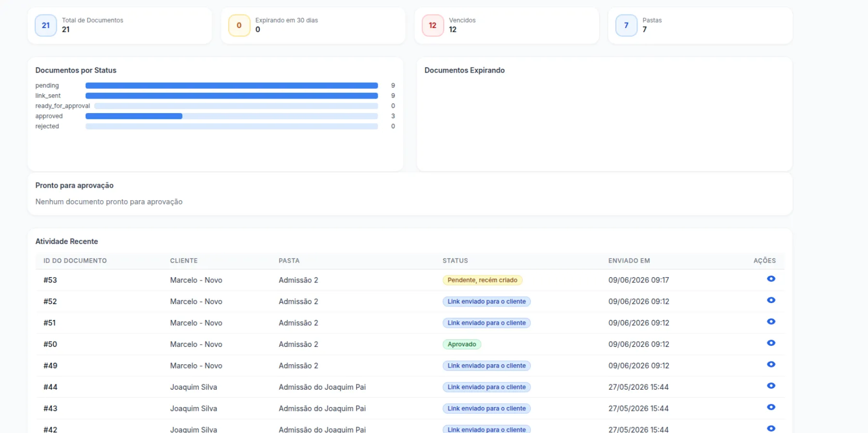Click the 'AÇÕES' column header
Viewport: 868px width, 433px height.
[x=765, y=261]
